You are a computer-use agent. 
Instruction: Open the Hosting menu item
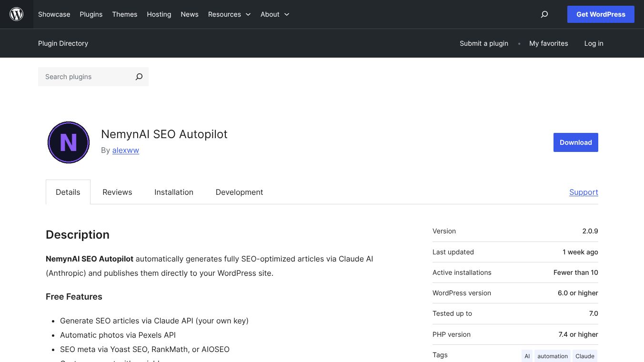click(159, 14)
